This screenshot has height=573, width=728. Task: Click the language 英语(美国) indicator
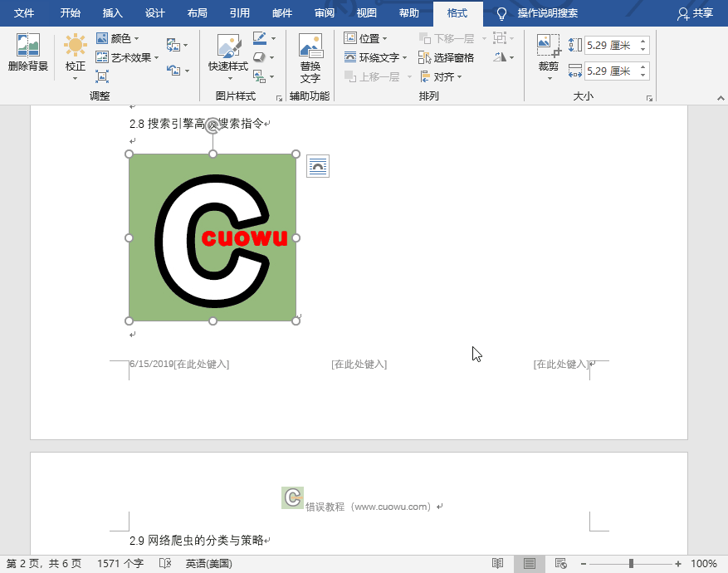pyautogui.click(x=209, y=564)
